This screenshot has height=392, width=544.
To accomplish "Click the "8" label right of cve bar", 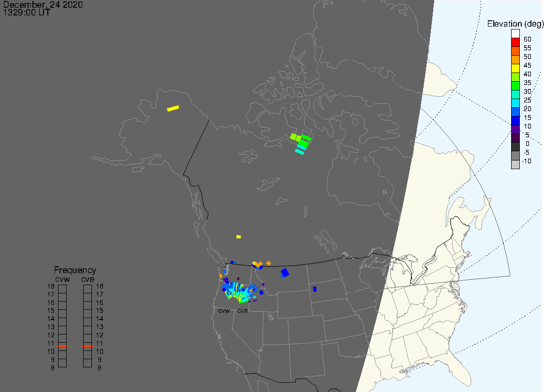I will point(100,368).
